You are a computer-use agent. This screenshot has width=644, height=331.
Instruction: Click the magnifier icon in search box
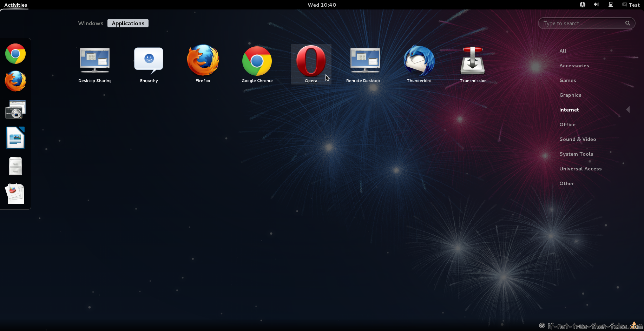click(x=627, y=23)
